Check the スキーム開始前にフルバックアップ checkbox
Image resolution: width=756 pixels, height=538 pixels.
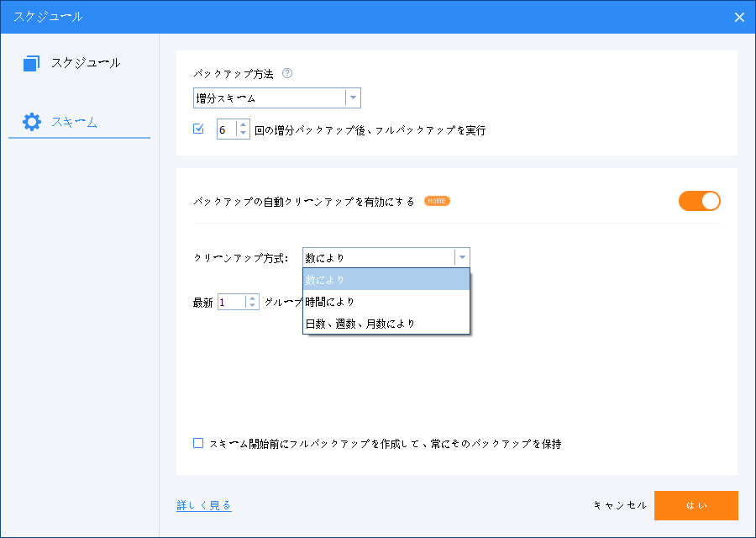[x=198, y=443]
